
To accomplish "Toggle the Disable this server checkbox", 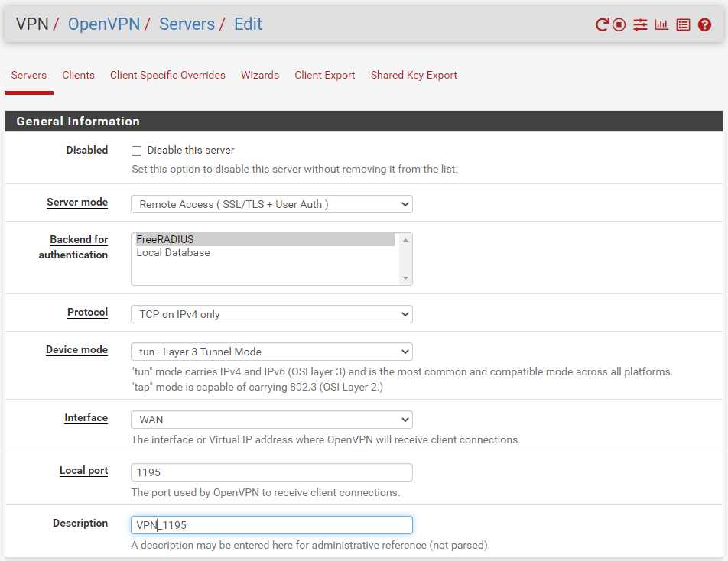I will [x=136, y=151].
